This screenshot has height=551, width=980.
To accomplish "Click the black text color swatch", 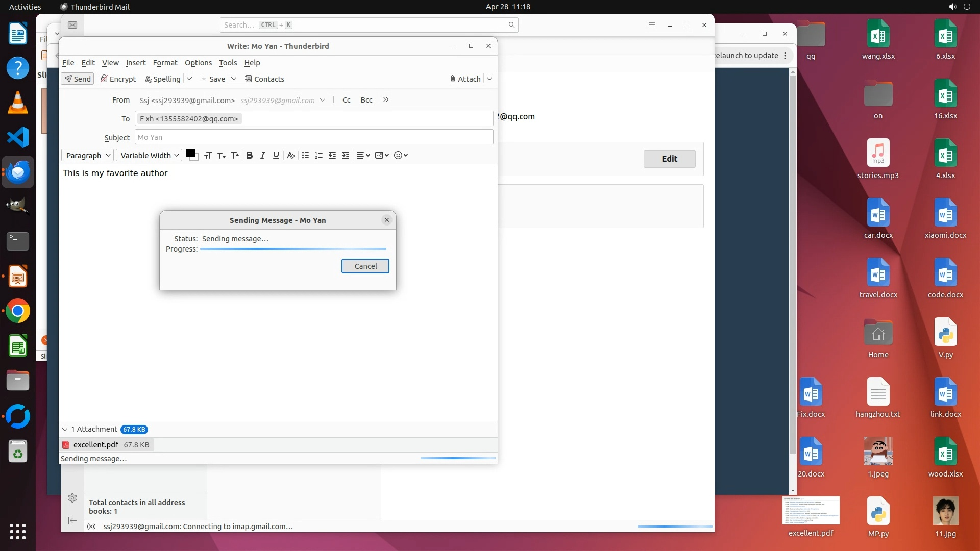I will (x=190, y=154).
